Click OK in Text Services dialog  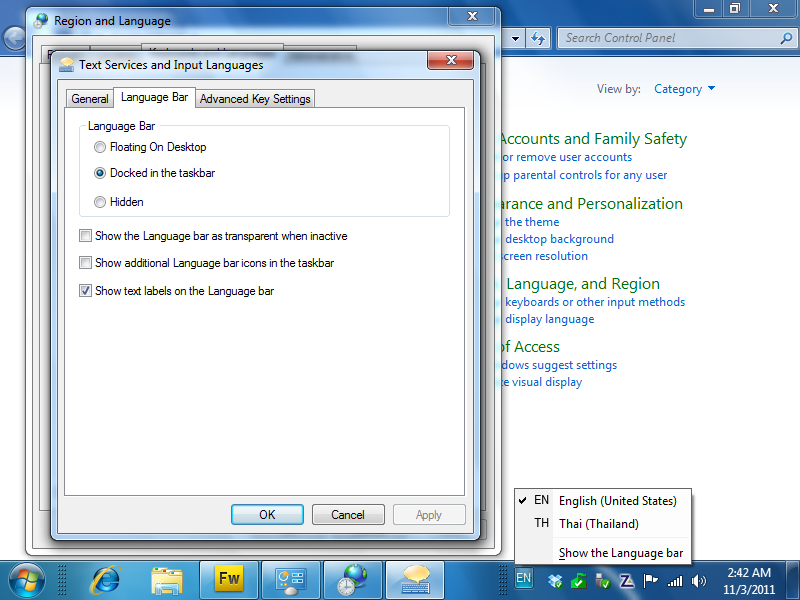click(x=267, y=515)
